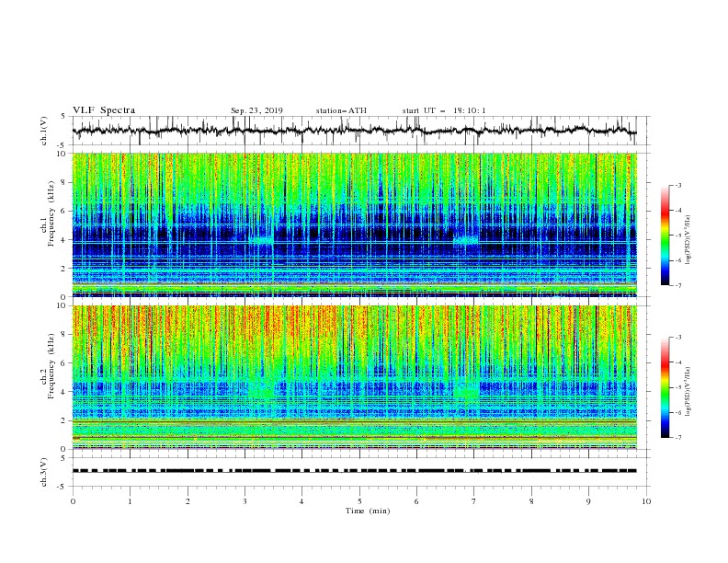Click the "VLF Spectra" plot title

click(104, 110)
